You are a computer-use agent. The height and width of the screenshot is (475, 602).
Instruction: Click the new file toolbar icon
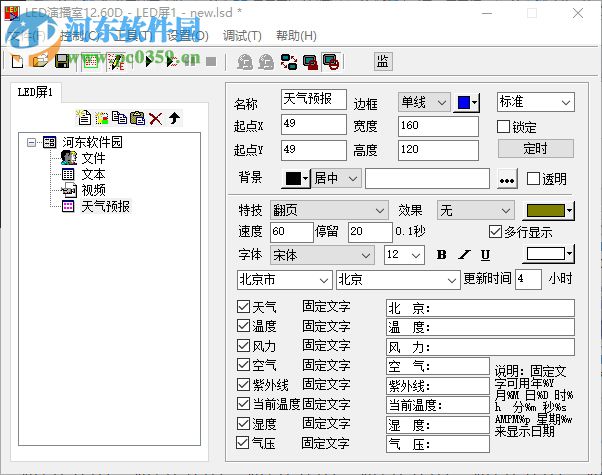(x=17, y=62)
